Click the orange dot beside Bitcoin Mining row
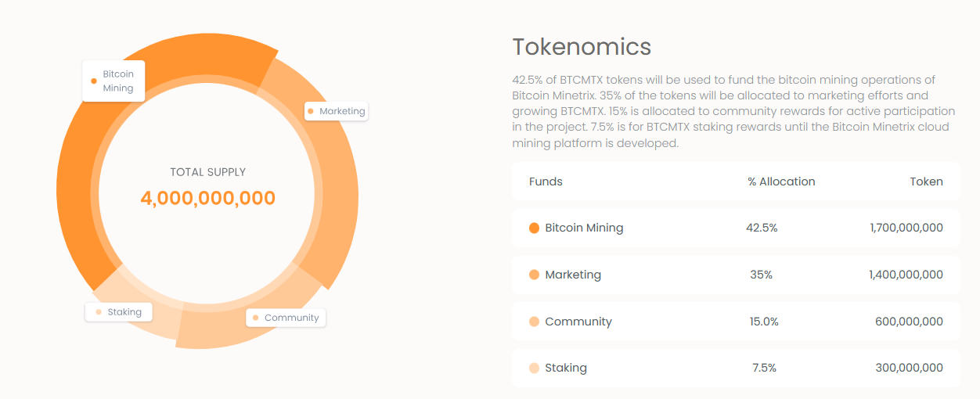The width and height of the screenshot is (980, 399). click(535, 228)
